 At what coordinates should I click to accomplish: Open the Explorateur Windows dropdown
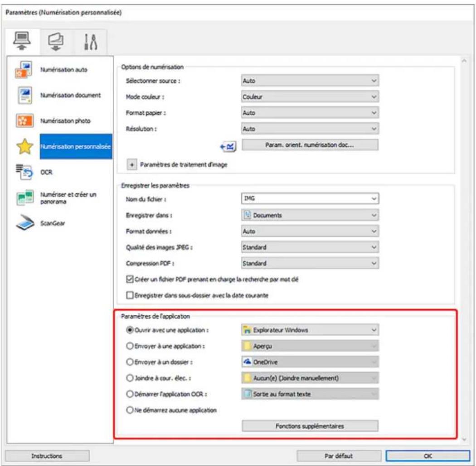click(310, 330)
